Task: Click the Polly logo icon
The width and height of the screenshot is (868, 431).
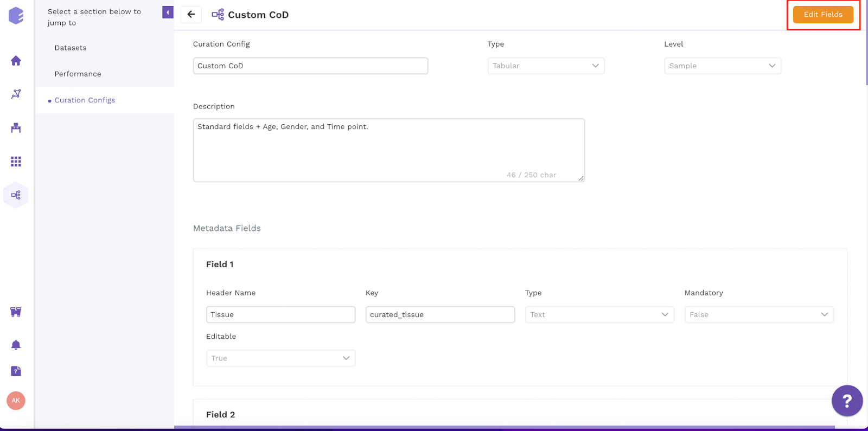Action: 16,15
